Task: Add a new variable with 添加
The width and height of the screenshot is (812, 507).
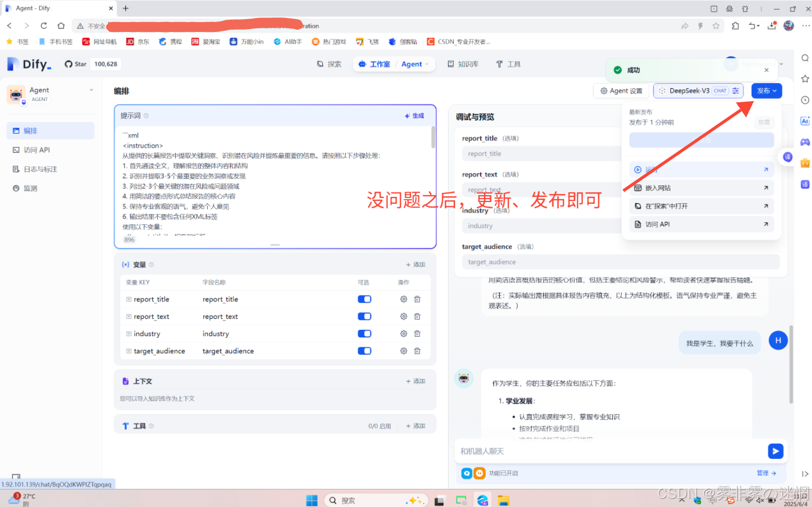Action: click(x=416, y=265)
